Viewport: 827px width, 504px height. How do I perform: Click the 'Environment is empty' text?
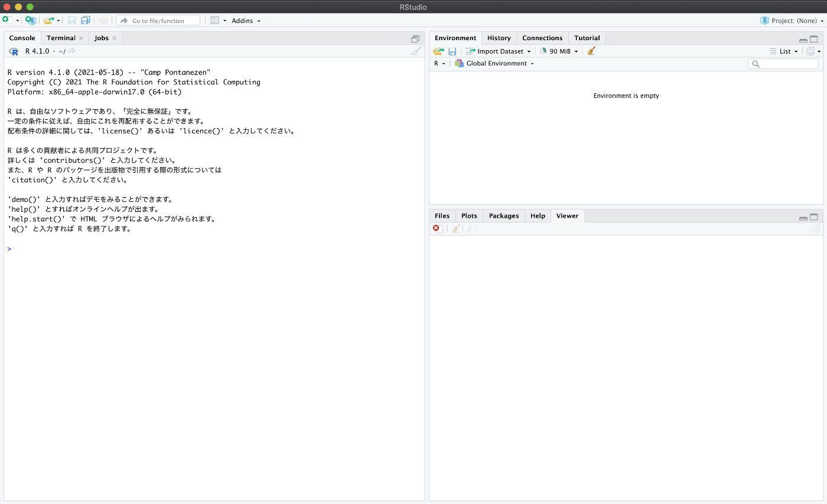626,96
